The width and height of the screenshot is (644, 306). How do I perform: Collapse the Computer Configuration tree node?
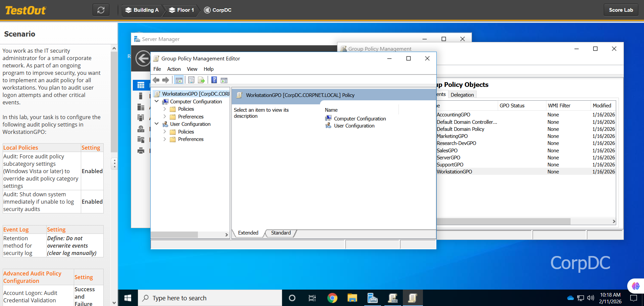click(157, 101)
